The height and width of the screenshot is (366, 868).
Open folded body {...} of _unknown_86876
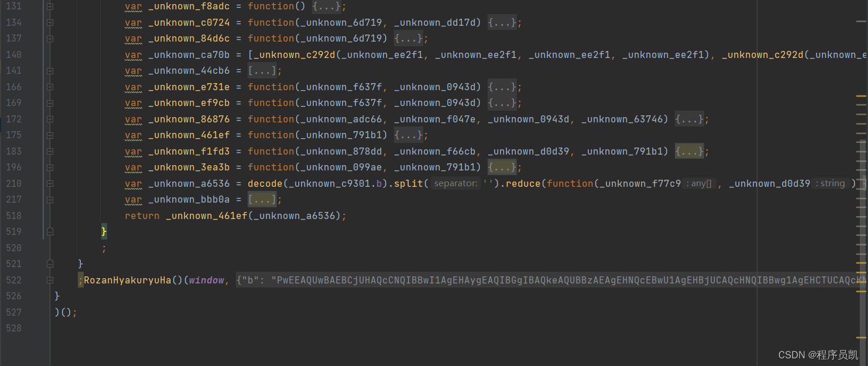point(689,119)
